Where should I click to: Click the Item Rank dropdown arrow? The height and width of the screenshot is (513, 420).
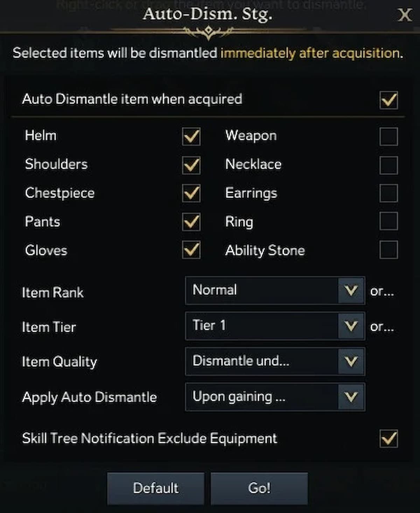tap(351, 290)
